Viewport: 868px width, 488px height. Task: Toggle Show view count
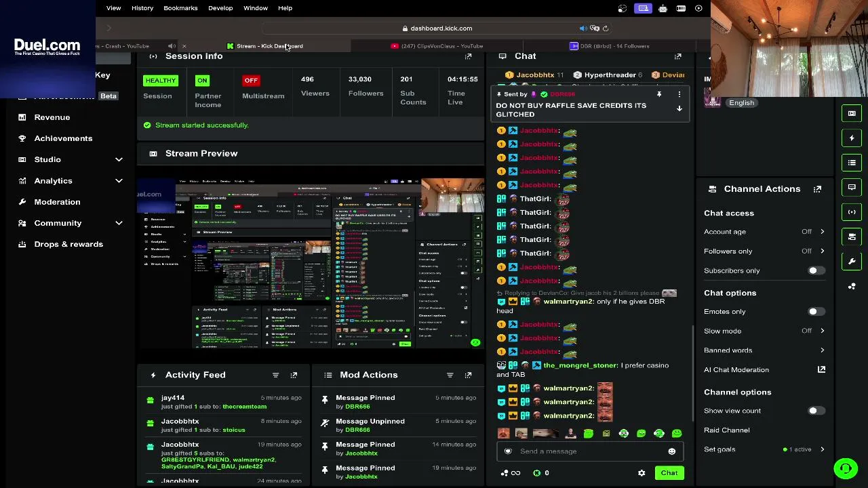(x=816, y=411)
